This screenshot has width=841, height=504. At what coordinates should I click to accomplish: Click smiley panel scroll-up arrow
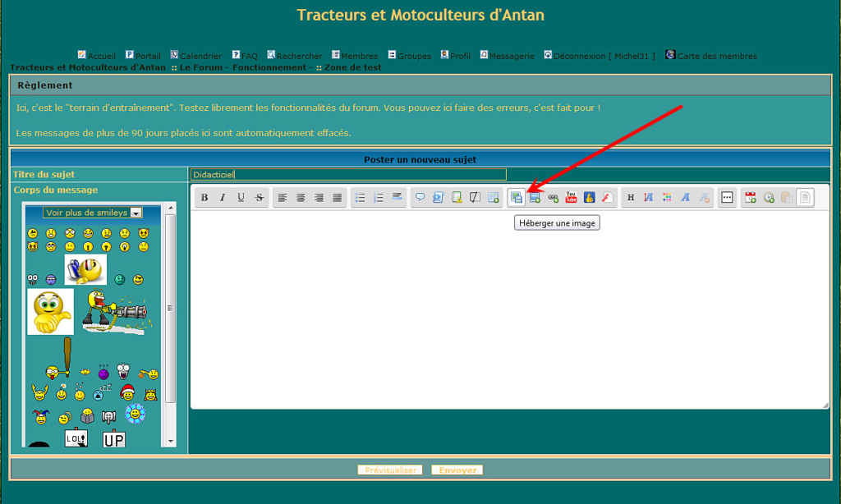171,208
